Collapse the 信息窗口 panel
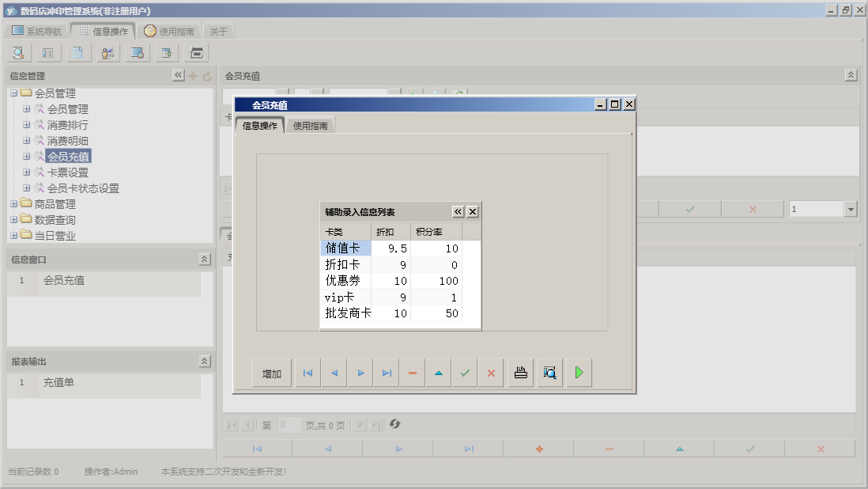 tap(204, 260)
